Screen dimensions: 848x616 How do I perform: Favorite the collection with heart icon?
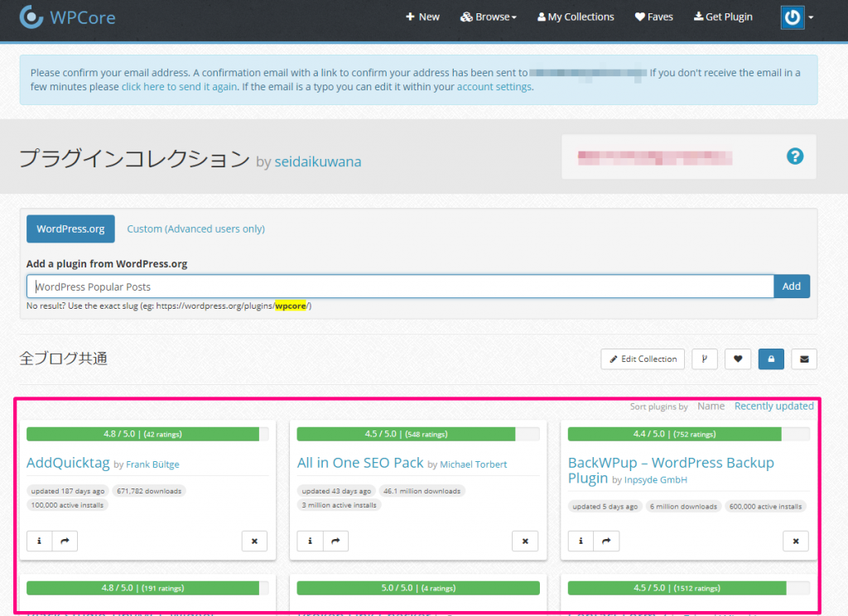pyautogui.click(x=738, y=359)
